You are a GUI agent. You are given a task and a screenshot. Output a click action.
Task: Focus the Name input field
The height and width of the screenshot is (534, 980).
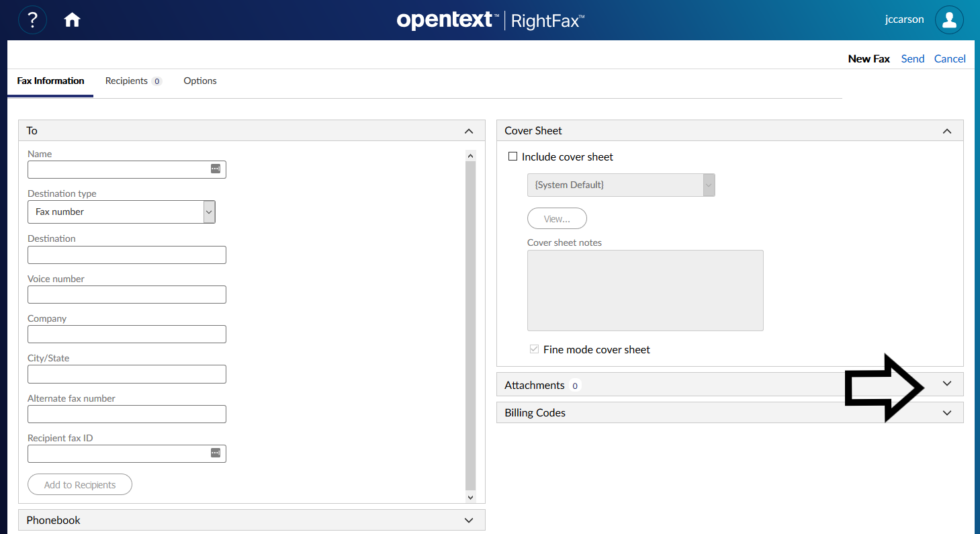pyautogui.click(x=127, y=169)
